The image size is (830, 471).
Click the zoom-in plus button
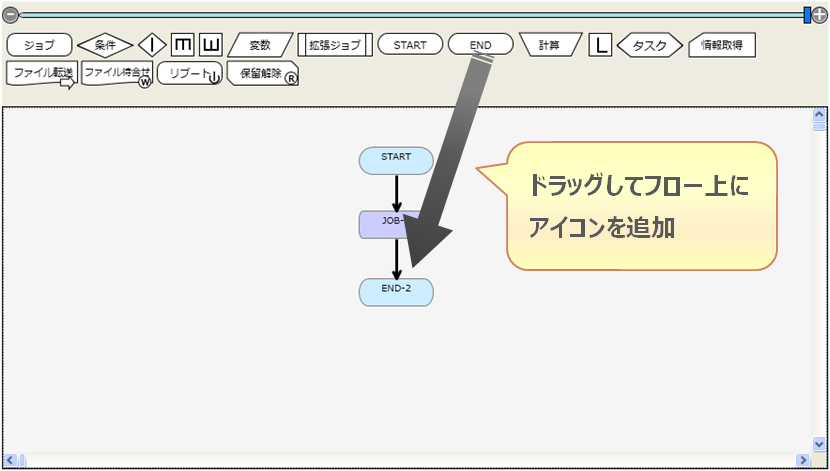tap(819, 15)
